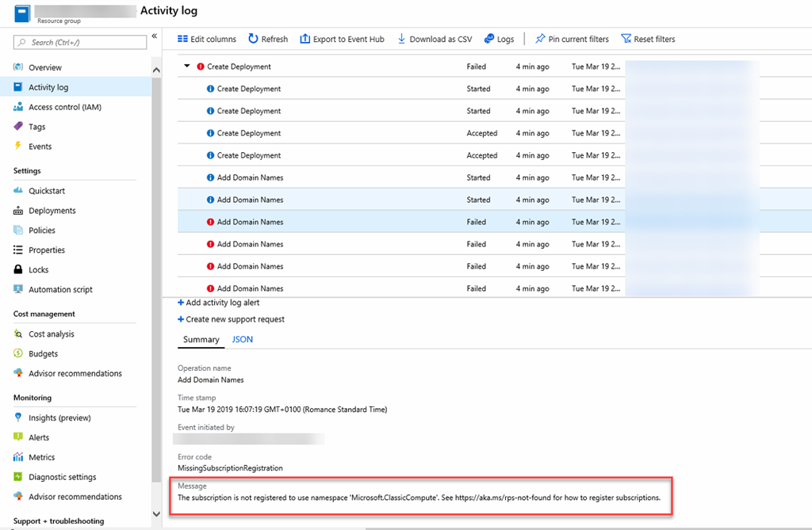Open Metrics chart item
The image size is (812, 530).
(x=41, y=457)
